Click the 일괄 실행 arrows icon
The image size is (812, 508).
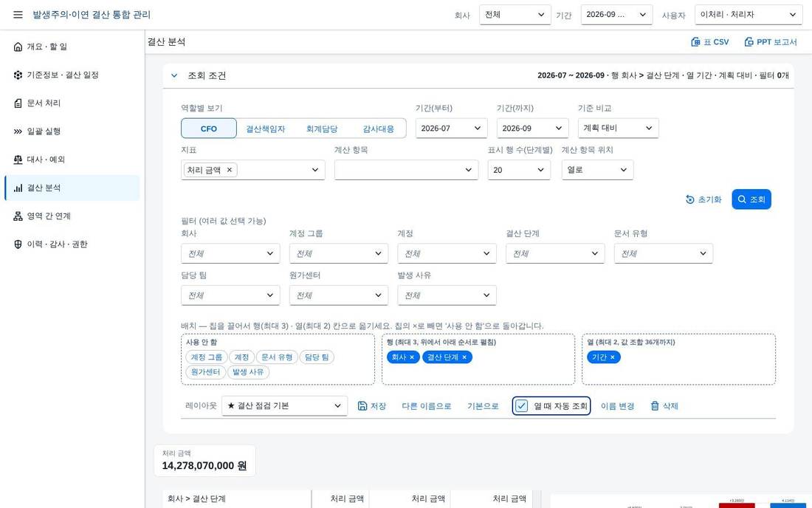pos(18,131)
